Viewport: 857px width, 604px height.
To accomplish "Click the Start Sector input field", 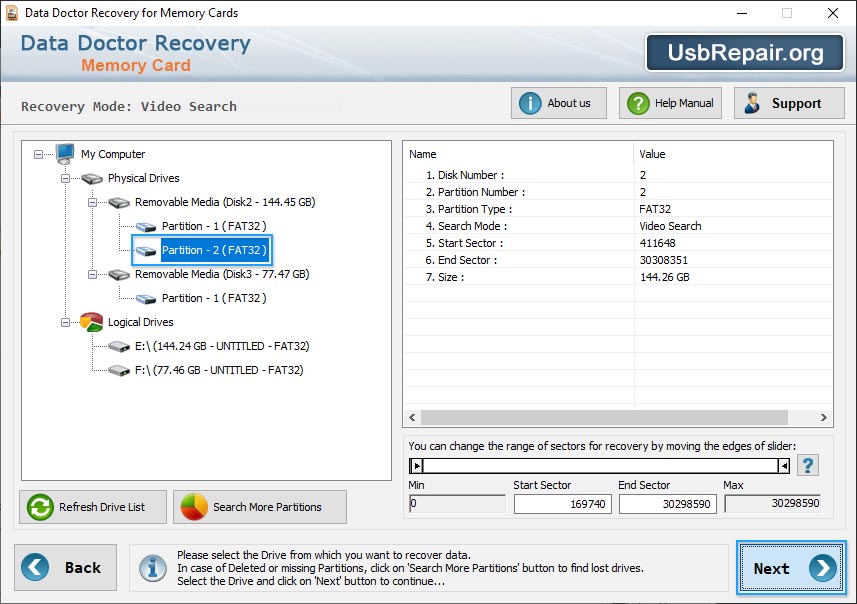I will (x=562, y=504).
